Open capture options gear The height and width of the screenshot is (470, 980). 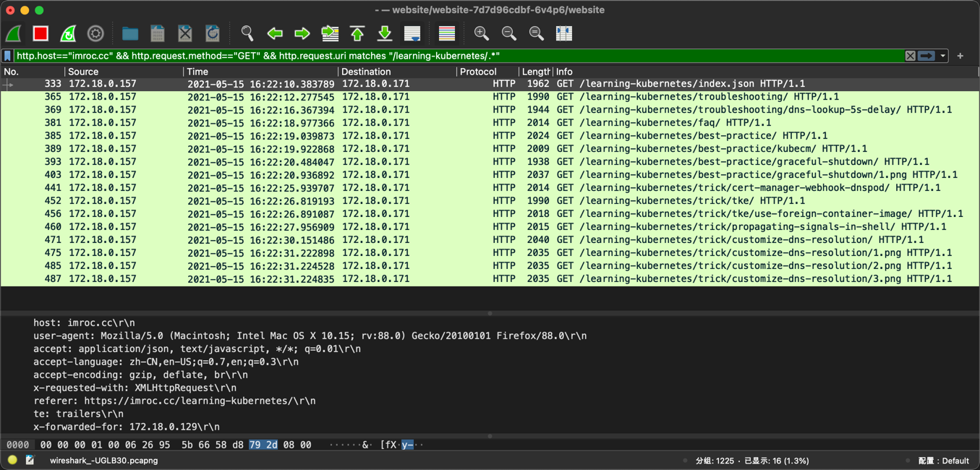pyautogui.click(x=95, y=33)
